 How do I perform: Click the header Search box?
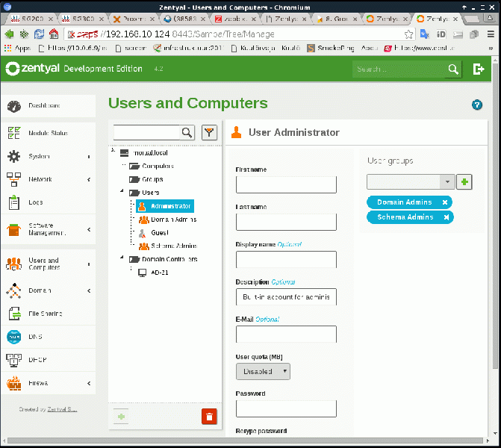click(x=399, y=69)
